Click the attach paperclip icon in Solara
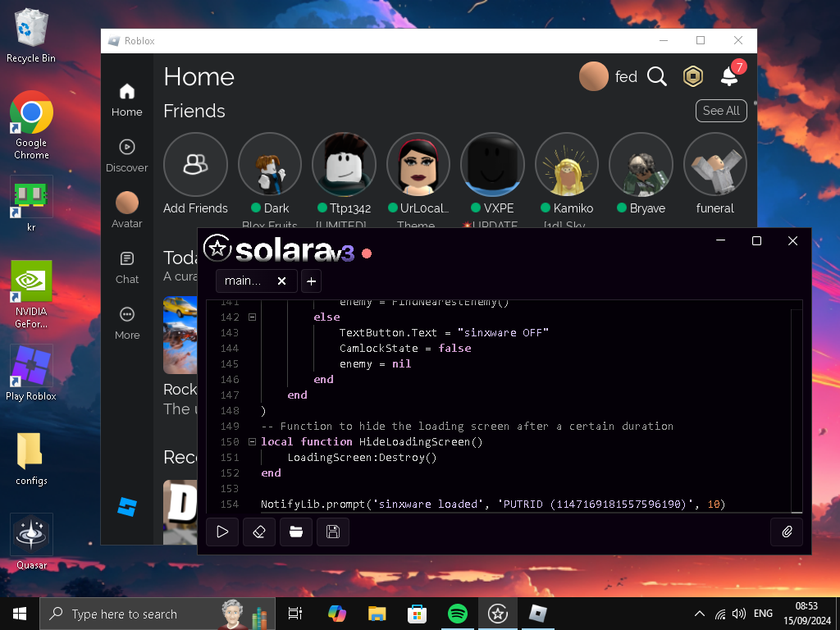 coord(787,532)
